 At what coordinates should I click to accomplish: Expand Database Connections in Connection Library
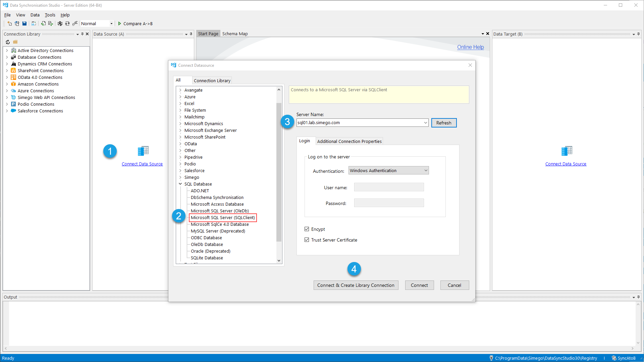[7, 57]
